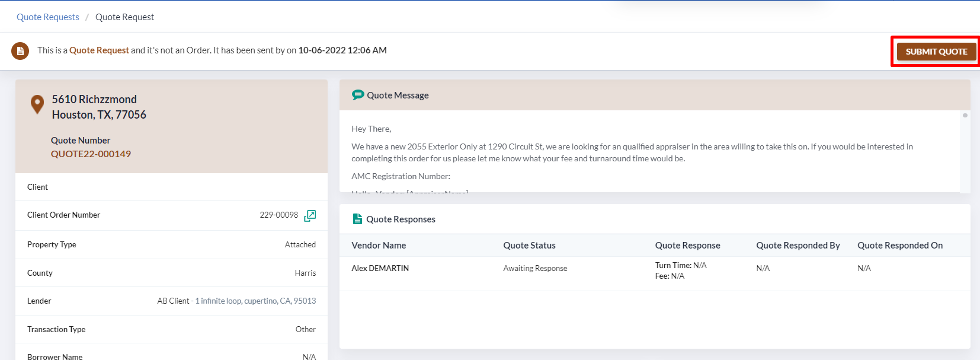980x360 pixels.
Task: Click the sent date 10-06-2022 12:06 AM
Action: click(342, 50)
